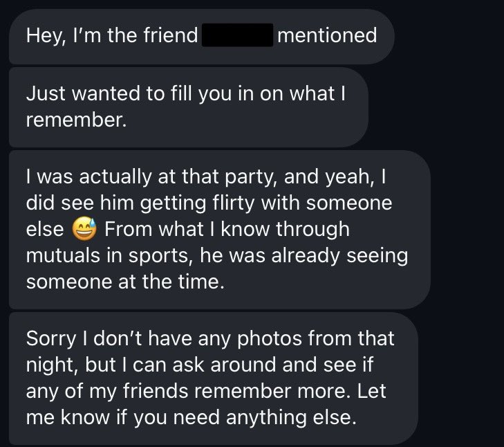Click the sweating smile emoji

(x=86, y=228)
